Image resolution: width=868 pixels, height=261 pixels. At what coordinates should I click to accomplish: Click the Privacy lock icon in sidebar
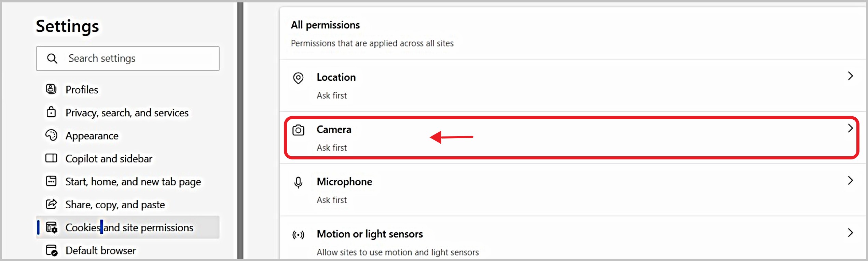click(x=51, y=112)
